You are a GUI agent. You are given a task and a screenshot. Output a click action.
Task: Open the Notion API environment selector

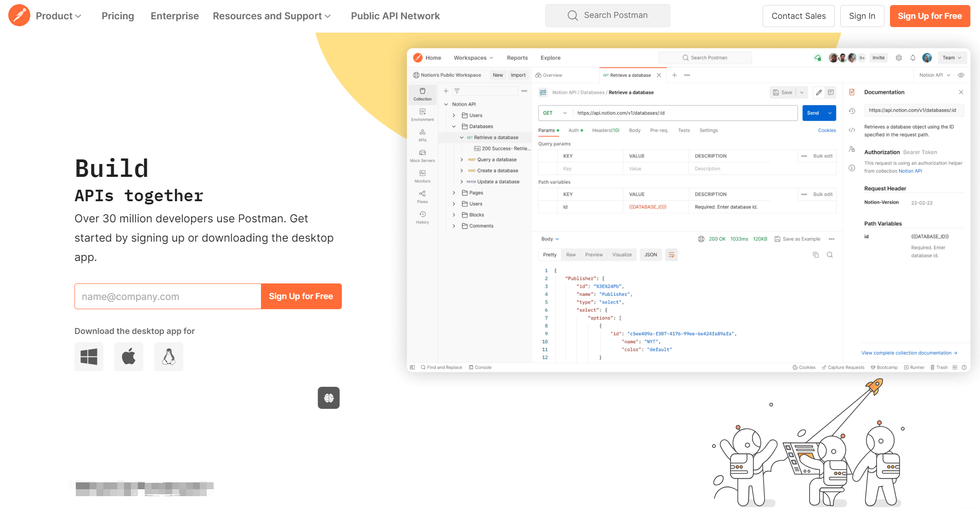click(x=935, y=75)
